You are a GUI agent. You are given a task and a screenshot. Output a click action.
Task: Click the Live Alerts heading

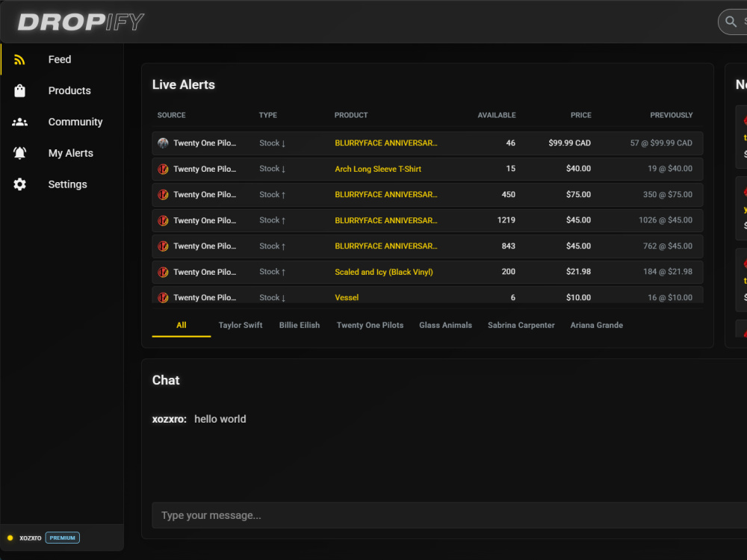click(x=184, y=85)
